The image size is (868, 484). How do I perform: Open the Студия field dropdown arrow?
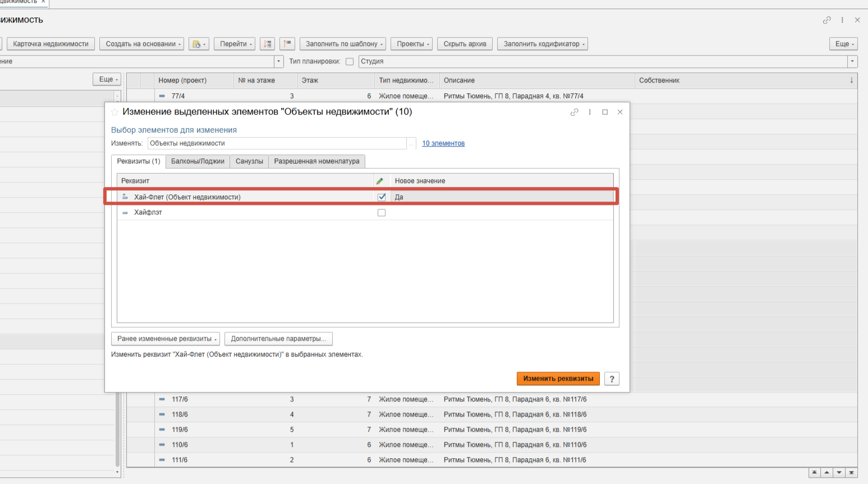[852, 62]
